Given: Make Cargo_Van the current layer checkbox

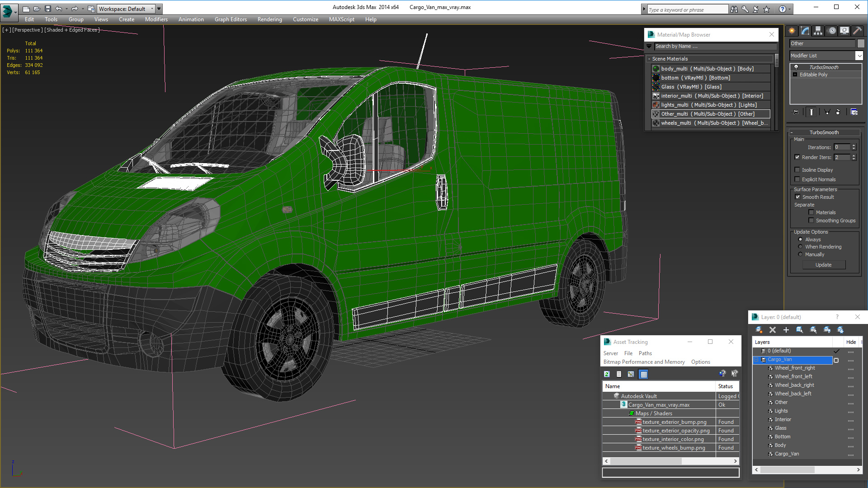Looking at the screenshot, I should [x=836, y=360].
